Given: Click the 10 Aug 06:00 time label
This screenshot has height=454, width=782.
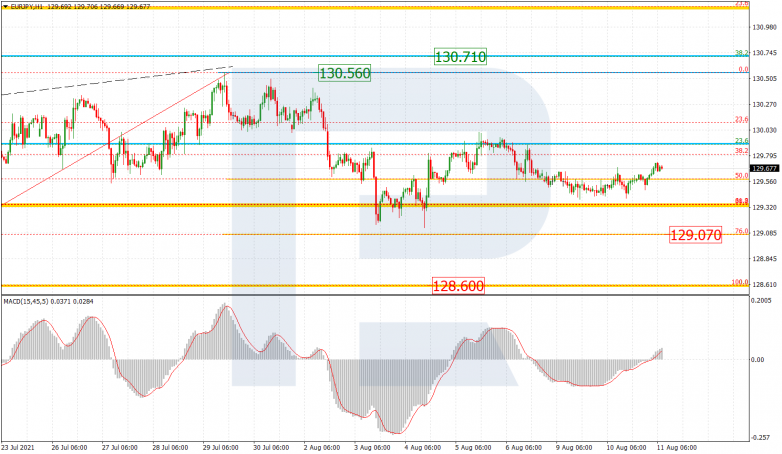Looking at the screenshot, I should (x=626, y=448).
